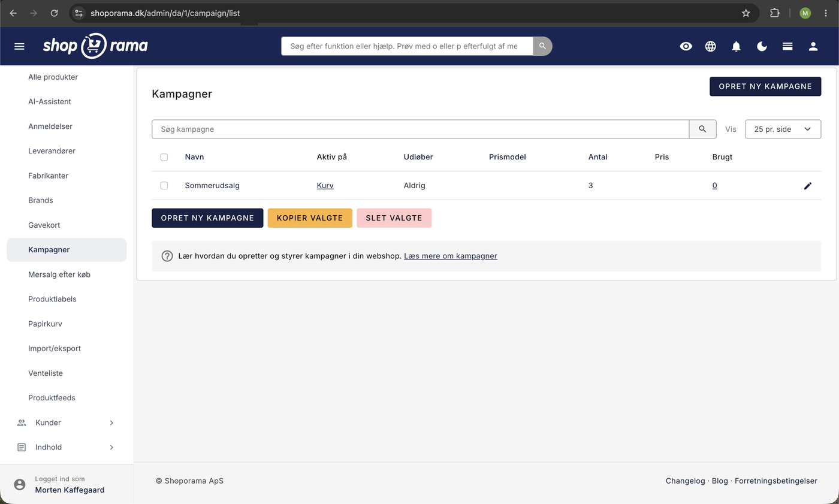Open the Blog footer link
This screenshot has width=839, height=504.
[x=720, y=481]
